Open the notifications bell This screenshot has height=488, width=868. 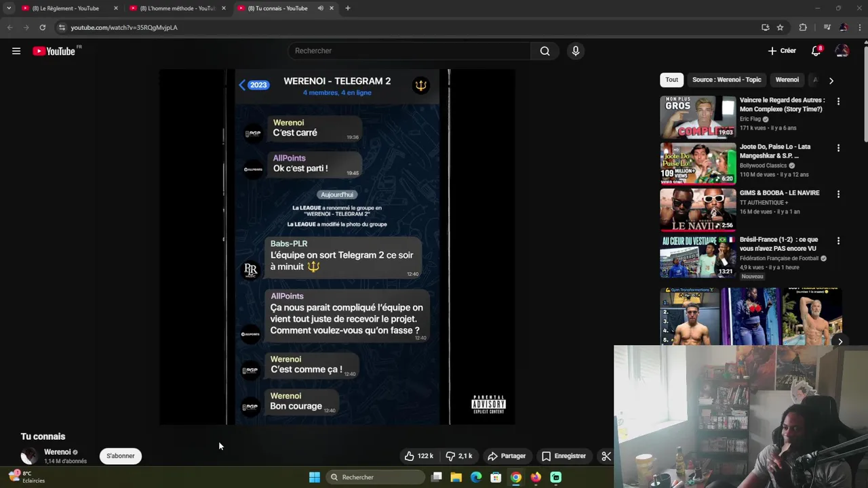tap(816, 51)
